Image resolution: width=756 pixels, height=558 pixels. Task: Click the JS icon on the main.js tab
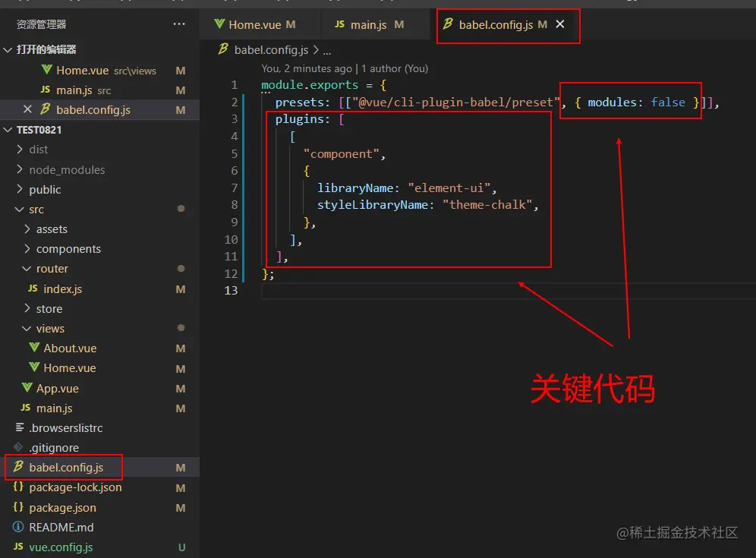coord(339,24)
